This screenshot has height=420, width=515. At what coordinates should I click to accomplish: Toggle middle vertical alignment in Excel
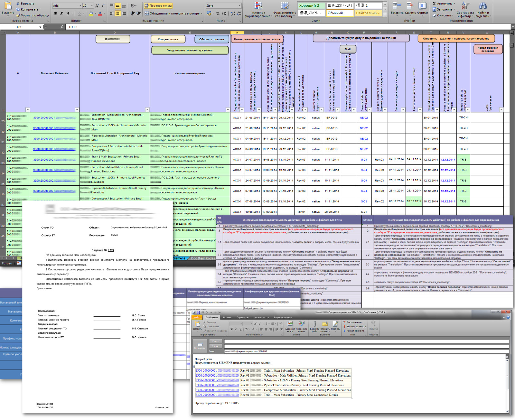(x=117, y=6)
